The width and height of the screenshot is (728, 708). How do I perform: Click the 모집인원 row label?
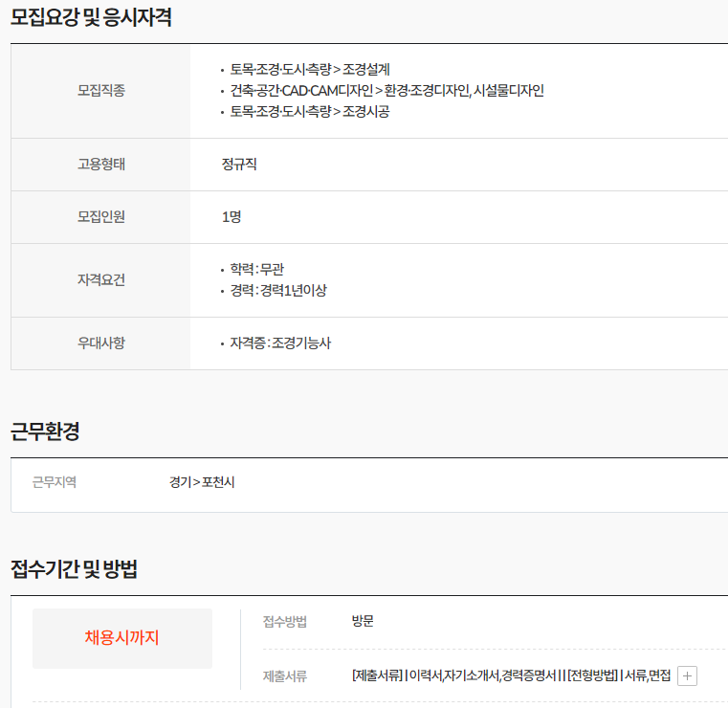tap(101, 217)
